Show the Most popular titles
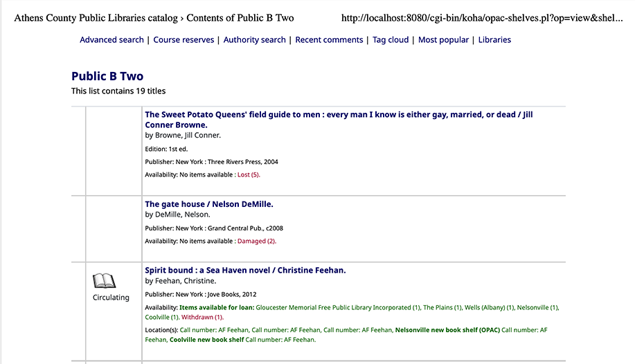This screenshot has height=364, width=635. click(443, 40)
